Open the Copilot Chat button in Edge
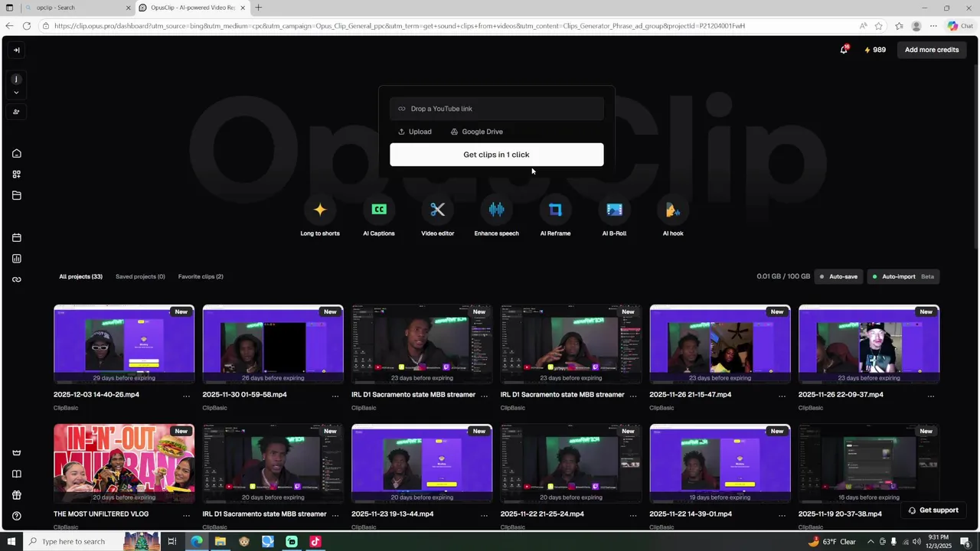 (960, 26)
